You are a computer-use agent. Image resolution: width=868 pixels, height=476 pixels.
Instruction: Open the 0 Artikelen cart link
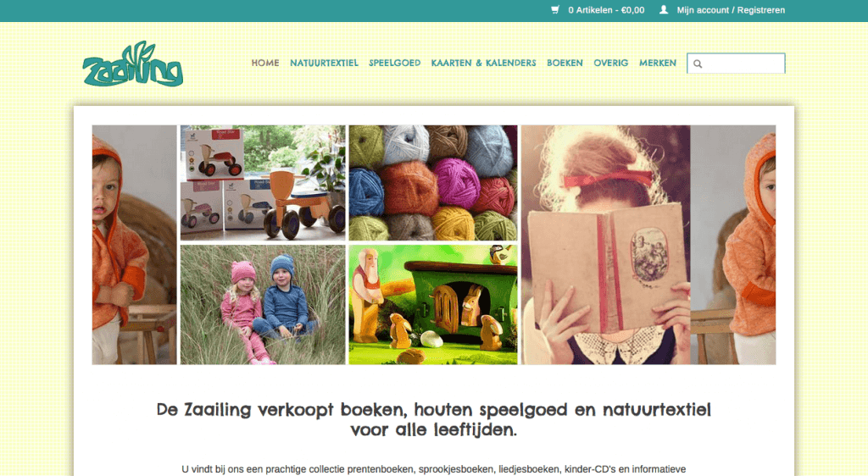click(606, 10)
